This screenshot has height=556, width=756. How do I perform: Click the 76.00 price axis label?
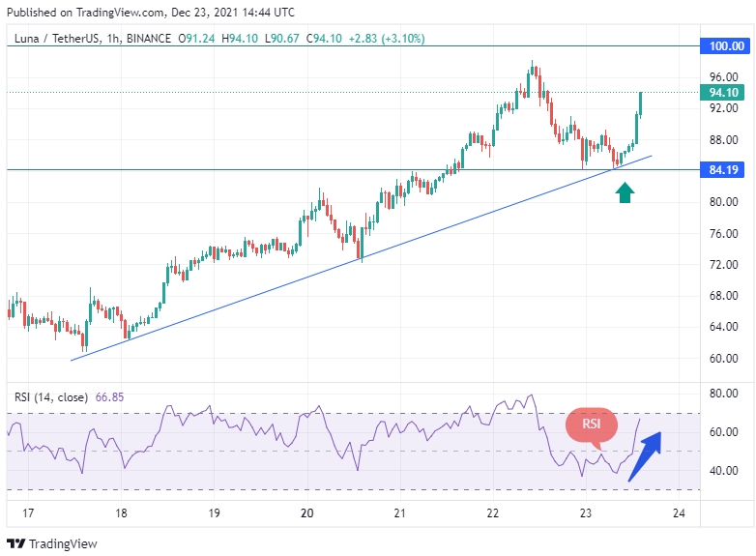pyautogui.click(x=724, y=233)
